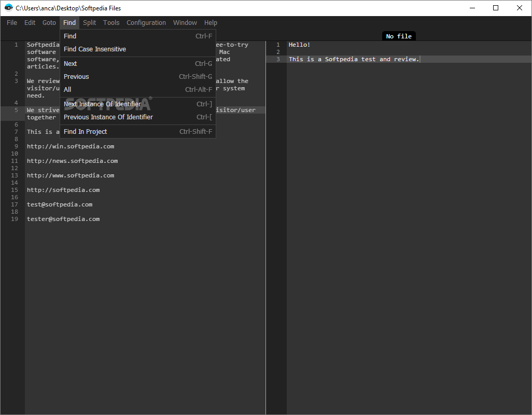Click the test@softpedia.com line
The width and height of the screenshot is (532, 415).
coord(60,204)
